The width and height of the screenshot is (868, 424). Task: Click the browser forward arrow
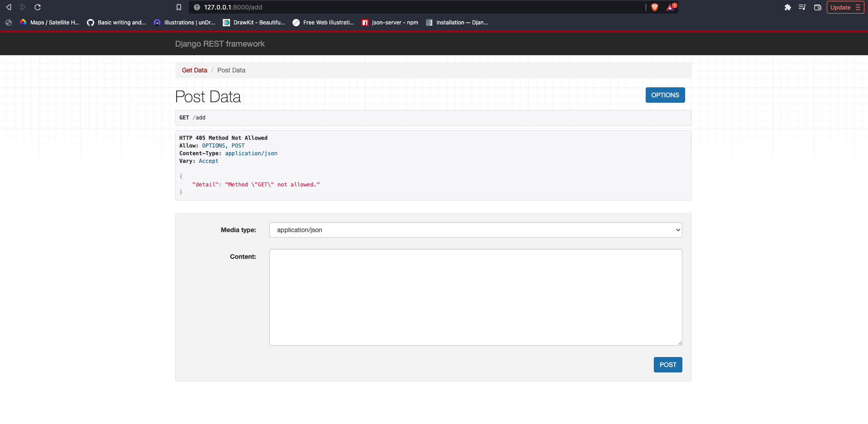click(23, 7)
